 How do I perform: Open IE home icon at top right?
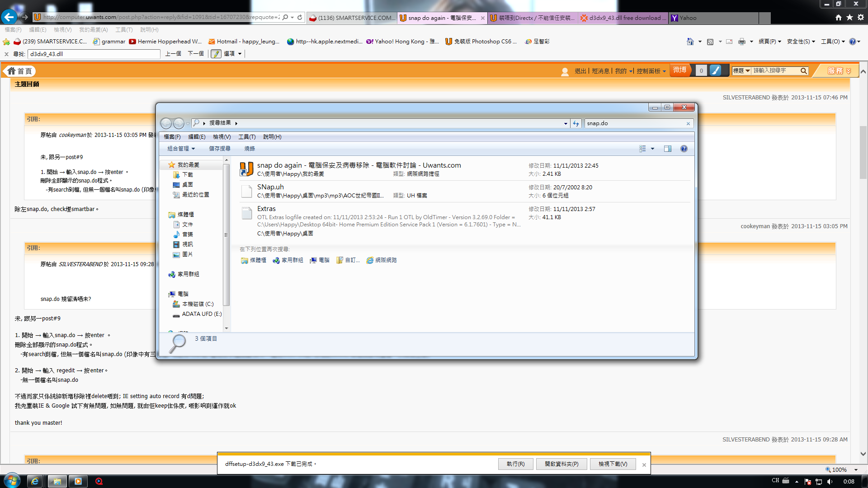point(839,17)
